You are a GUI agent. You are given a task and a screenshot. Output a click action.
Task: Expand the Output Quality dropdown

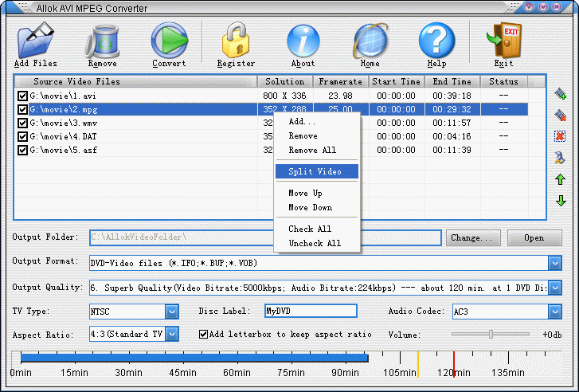[x=554, y=288]
